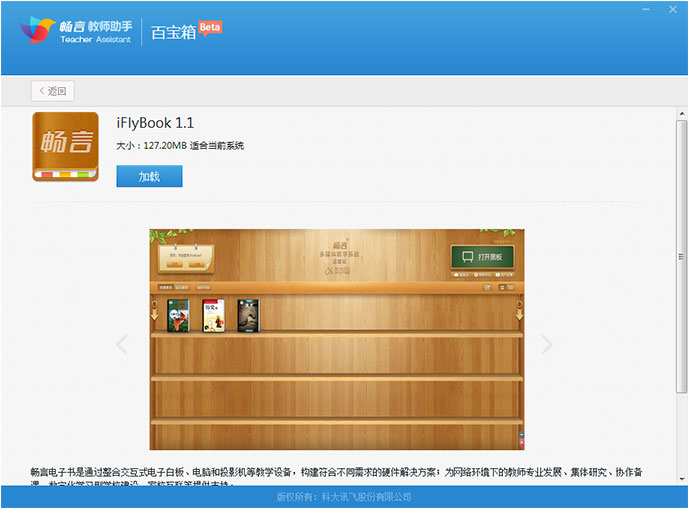
Task: Click the vertical scrollbar thumb
Action: tap(682, 256)
